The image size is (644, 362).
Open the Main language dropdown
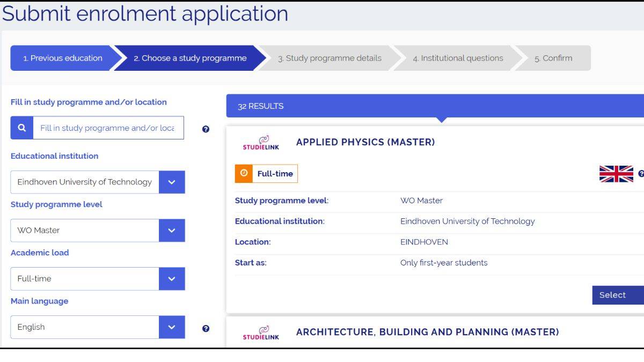[x=171, y=327]
